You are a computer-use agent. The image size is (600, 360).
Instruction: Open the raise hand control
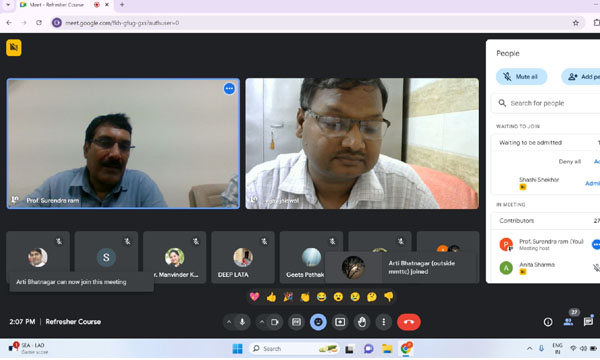coord(362,322)
